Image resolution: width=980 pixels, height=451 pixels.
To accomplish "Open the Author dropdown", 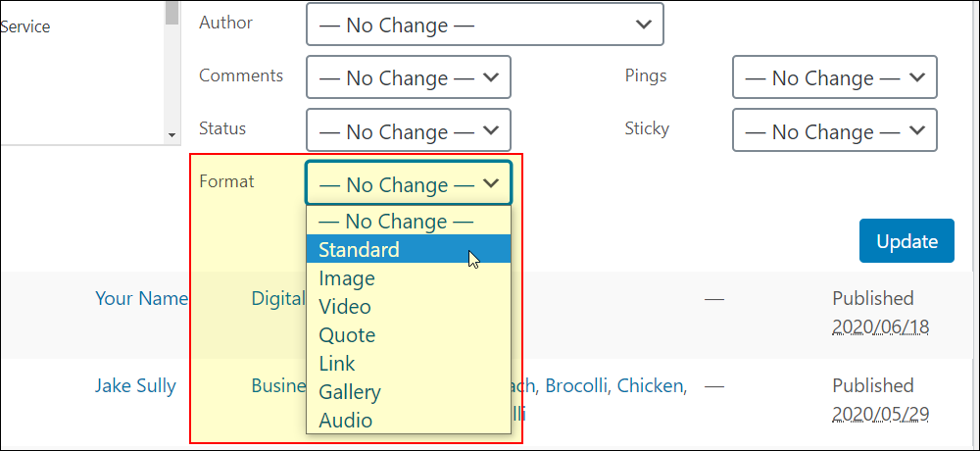I will click(484, 25).
